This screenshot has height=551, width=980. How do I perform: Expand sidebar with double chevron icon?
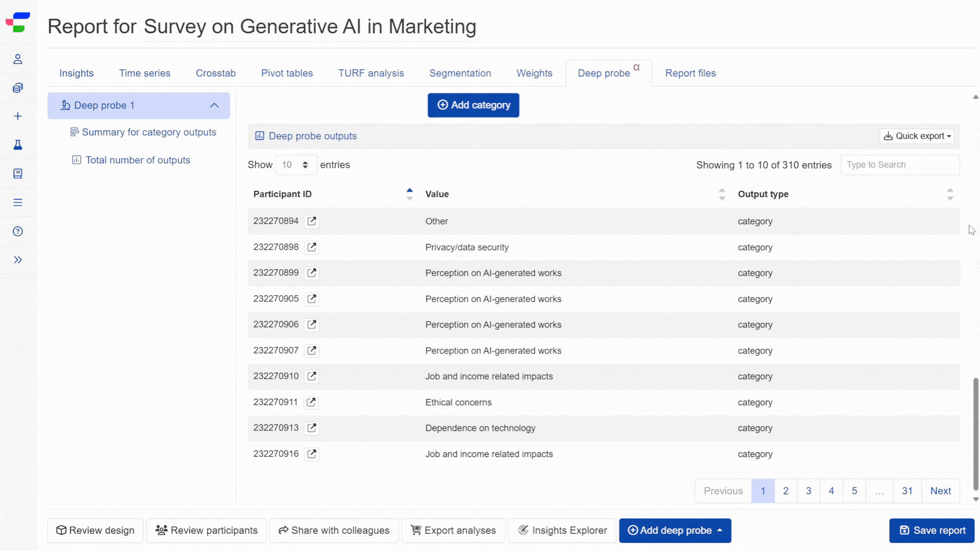point(18,260)
